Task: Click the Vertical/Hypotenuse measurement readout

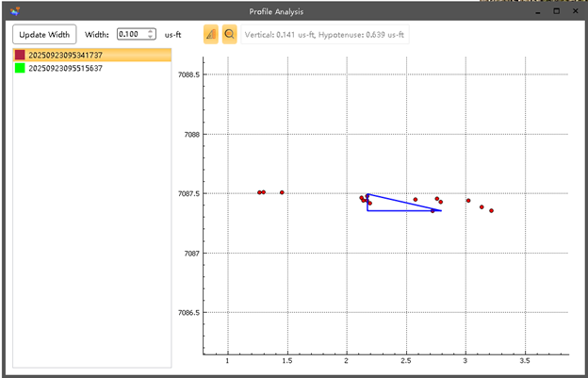Action: click(x=325, y=34)
